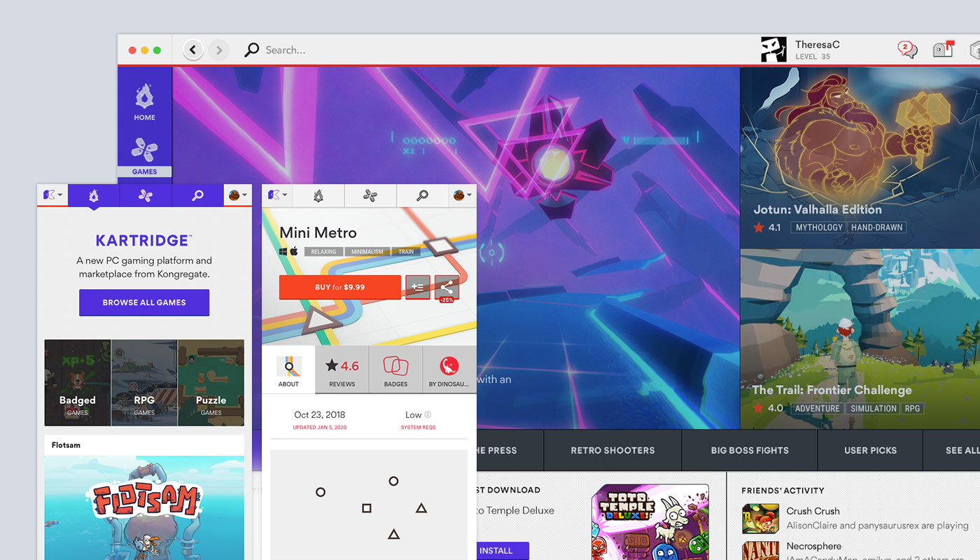Switch to the REVIEWS 4.6 tab
This screenshot has height=560, width=980.
[342, 370]
